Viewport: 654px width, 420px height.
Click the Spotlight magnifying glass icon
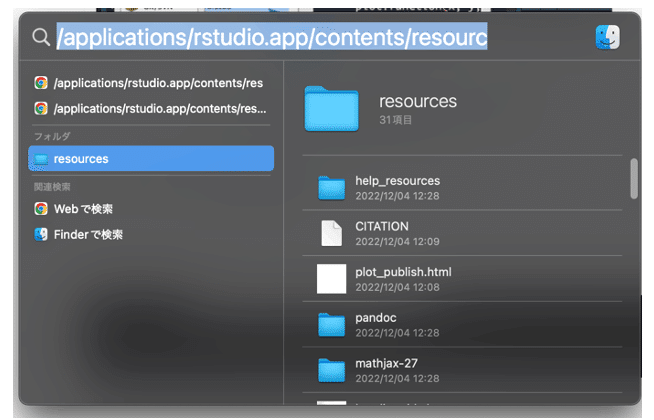click(41, 37)
